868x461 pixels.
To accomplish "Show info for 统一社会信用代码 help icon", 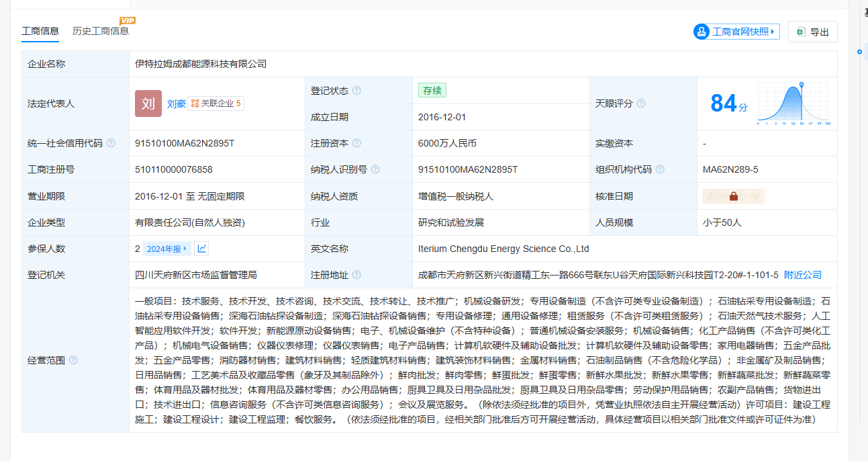I will (x=111, y=143).
